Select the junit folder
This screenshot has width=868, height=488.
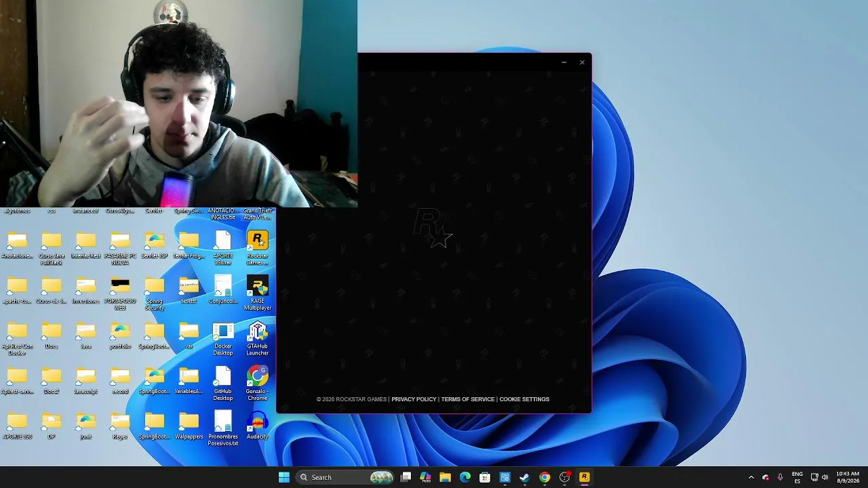click(86, 426)
